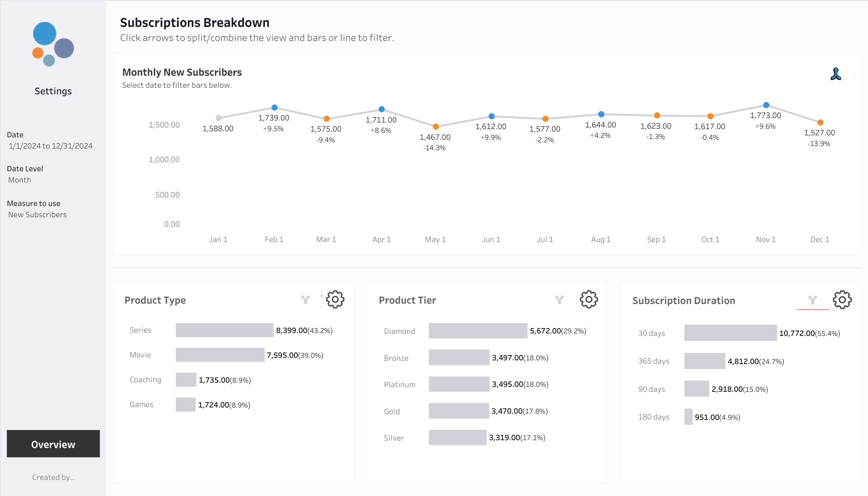Screen dimensions: 868x496
Task: Open the date range 1/1/2024 to 12/31/2024
Action: point(50,146)
